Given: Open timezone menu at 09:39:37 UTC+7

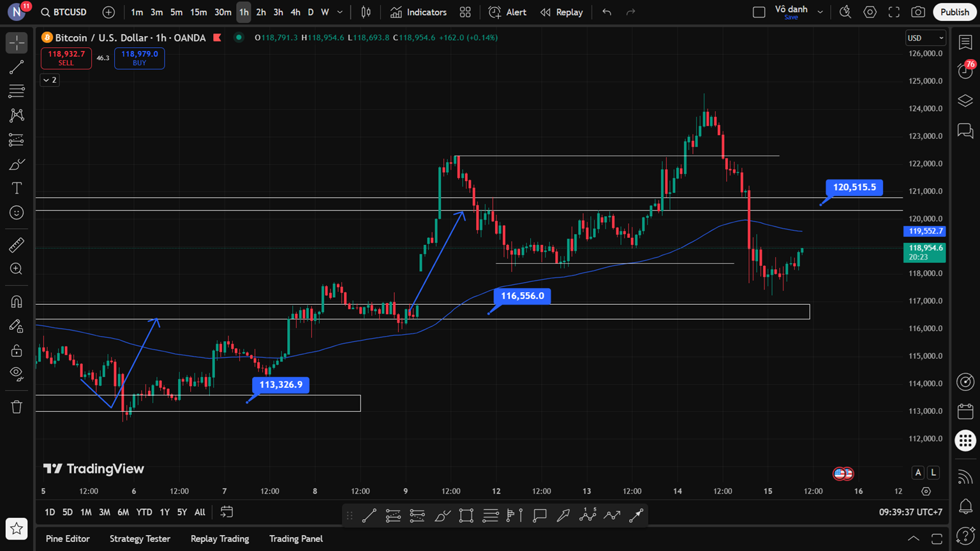Looking at the screenshot, I should [x=910, y=512].
